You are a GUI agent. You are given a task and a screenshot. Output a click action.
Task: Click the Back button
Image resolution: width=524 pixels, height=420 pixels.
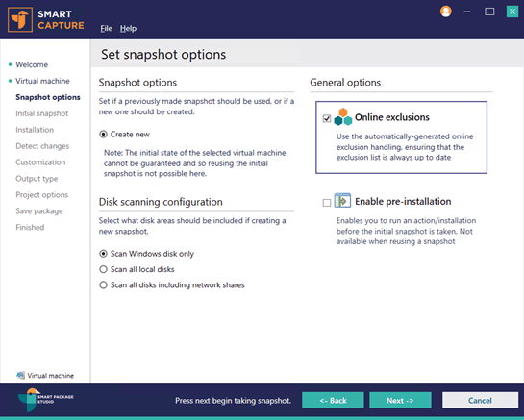(333, 400)
